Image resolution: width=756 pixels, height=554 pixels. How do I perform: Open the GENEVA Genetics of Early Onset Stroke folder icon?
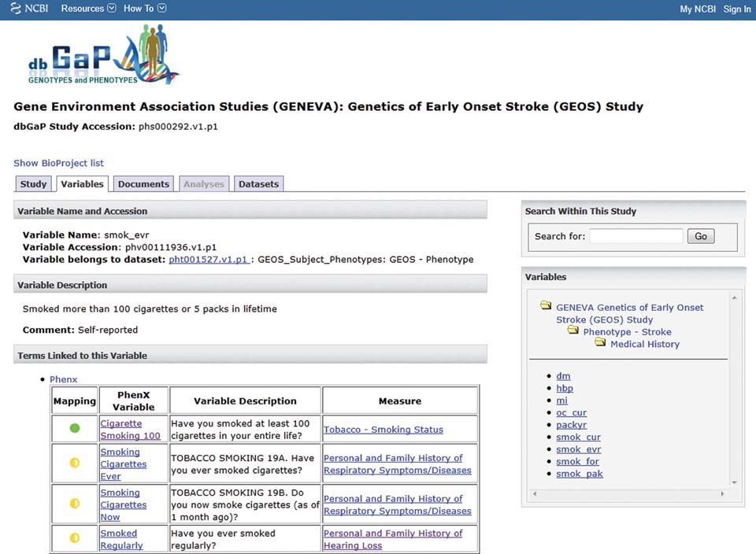tap(546, 305)
